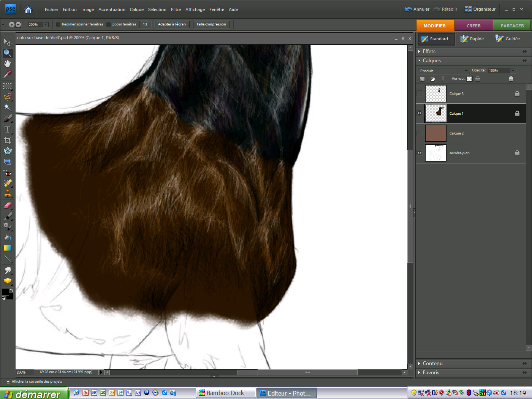Screen dimensions: 532x399
Task: Select the Quick Selection brush tool
Action: (x=7, y=118)
